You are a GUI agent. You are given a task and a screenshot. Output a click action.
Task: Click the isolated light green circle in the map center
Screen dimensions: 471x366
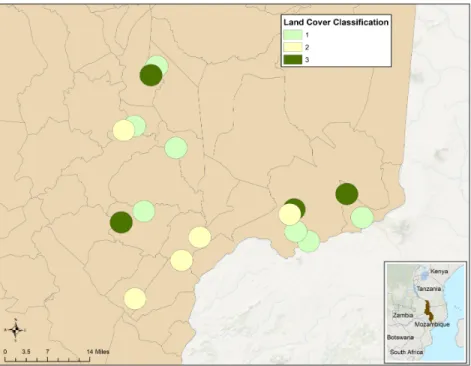pos(176,148)
